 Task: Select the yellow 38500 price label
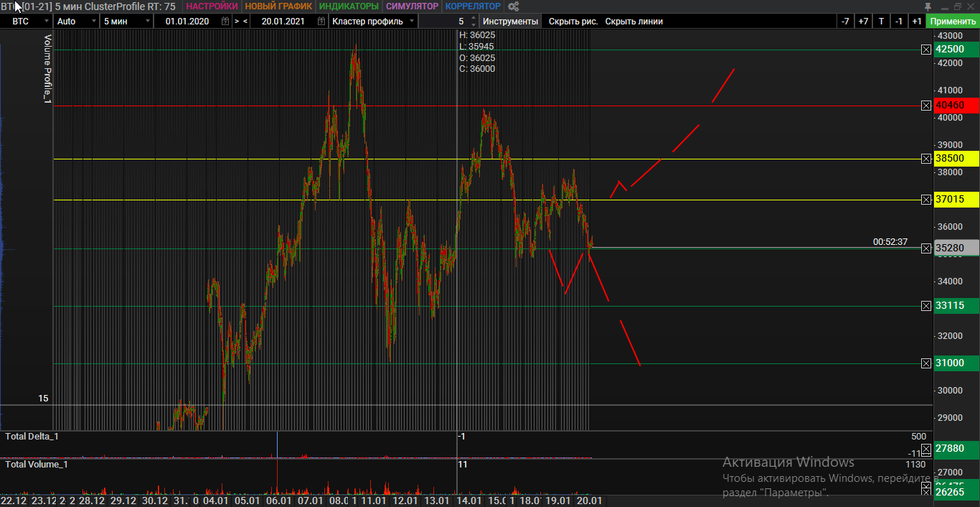[957, 159]
